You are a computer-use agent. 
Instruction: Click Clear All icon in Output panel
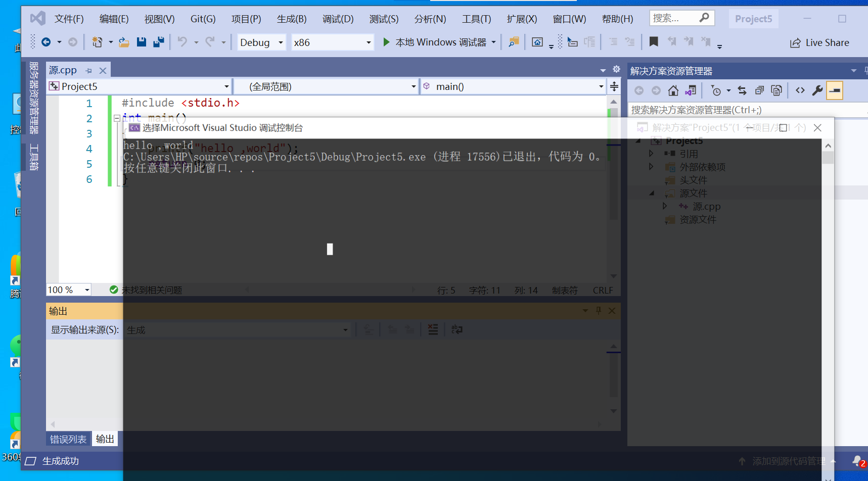click(433, 329)
